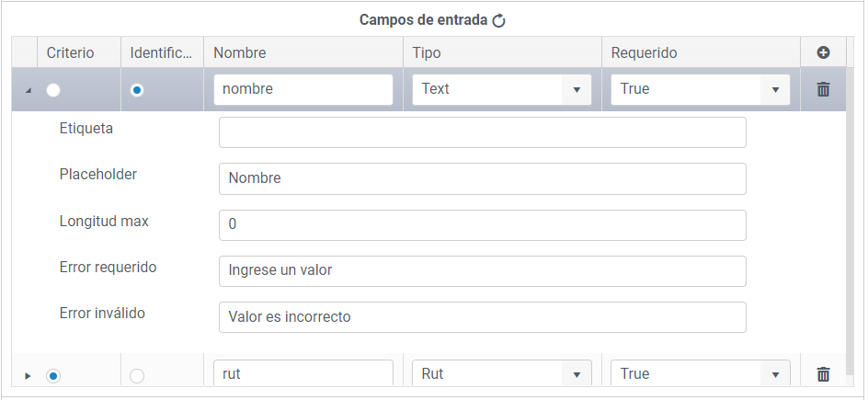This screenshot has width=868, height=400.
Task: Select Criterio radio for nombre row
Action: click(x=53, y=89)
